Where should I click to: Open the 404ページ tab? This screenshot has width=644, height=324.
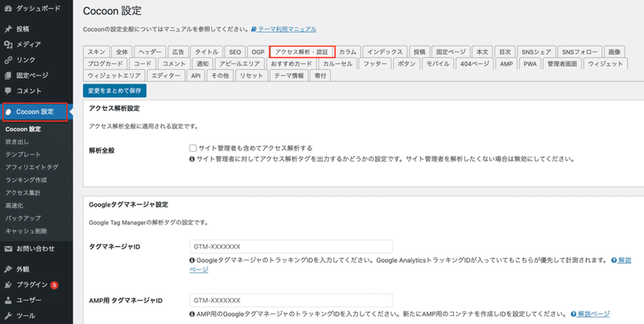coord(475,64)
